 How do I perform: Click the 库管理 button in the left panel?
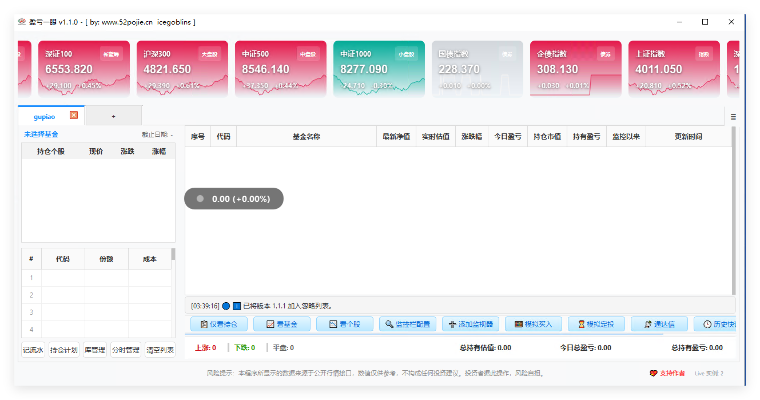coord(95,350)
